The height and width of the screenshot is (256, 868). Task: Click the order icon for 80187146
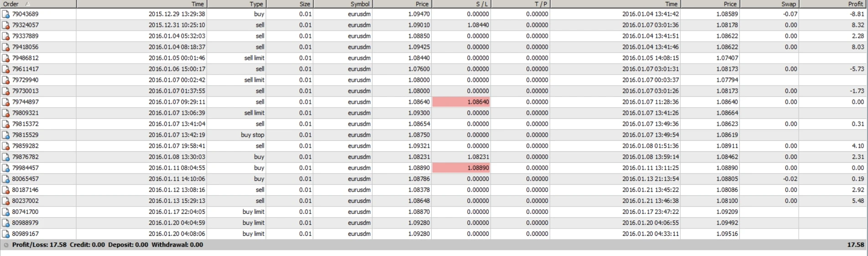point(6,190)
